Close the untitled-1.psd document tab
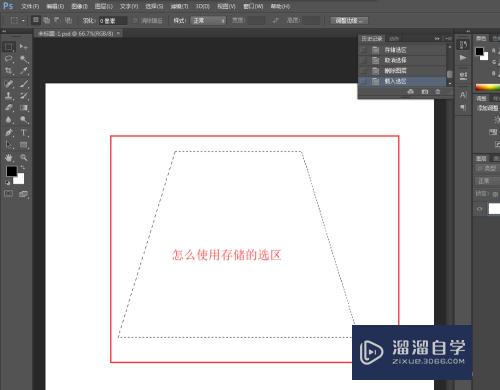The image size is (500, 390). 119,33
